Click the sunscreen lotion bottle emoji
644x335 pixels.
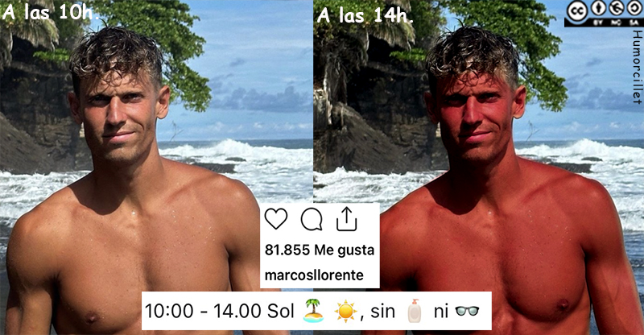tap(414, 311)
